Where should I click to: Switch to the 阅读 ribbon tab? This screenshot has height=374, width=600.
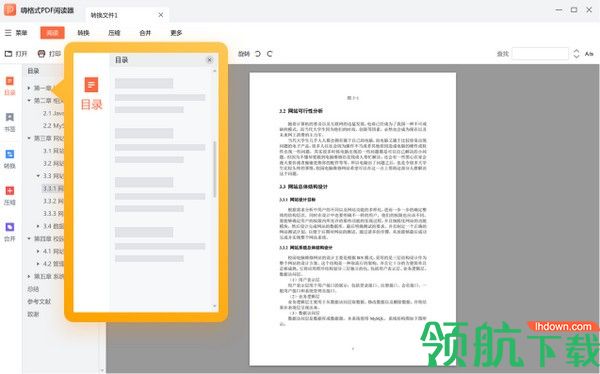point(52,33)
